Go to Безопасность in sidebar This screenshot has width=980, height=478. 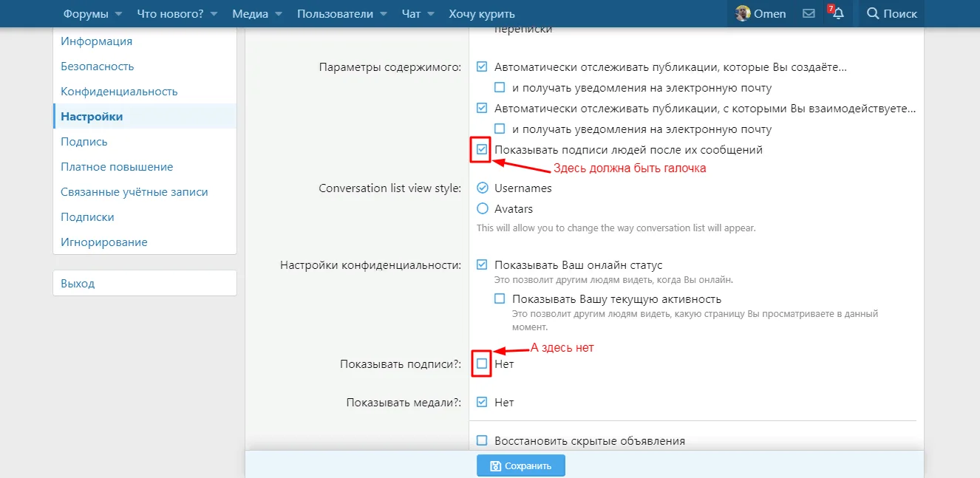pos(97,66)
